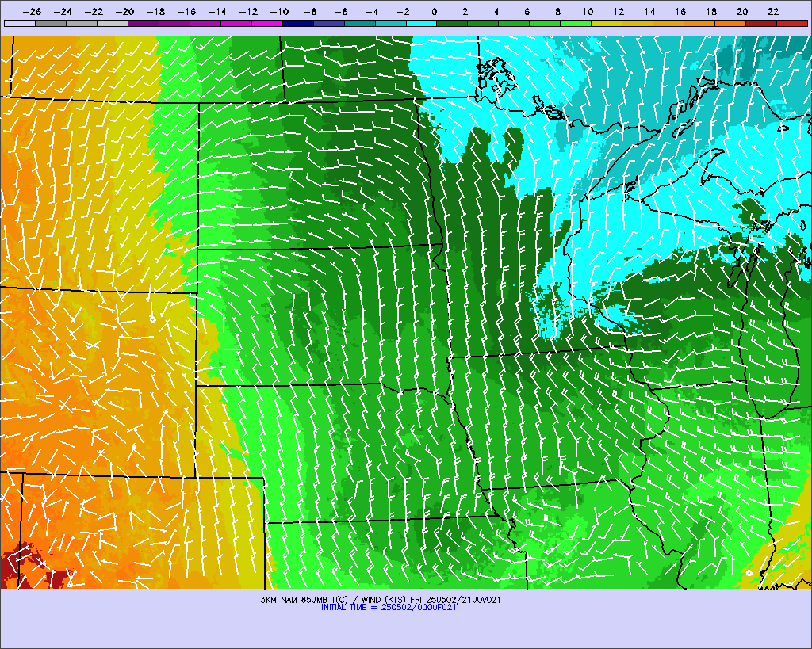Image resolution: width=812 pixels, height=649 pixels.
Task: Click the 3KM NAM 850MB title caption
Action: [x=381, y=600]
